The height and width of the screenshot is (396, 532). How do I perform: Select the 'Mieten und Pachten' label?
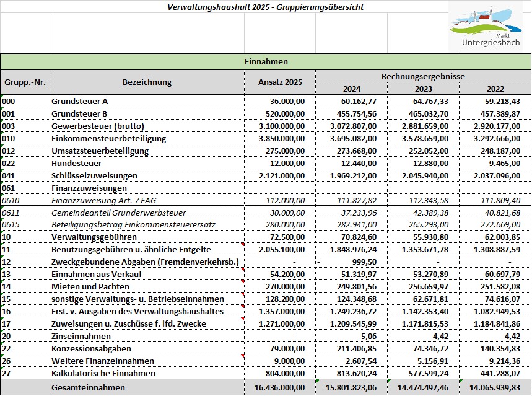[x=90, y=287]
